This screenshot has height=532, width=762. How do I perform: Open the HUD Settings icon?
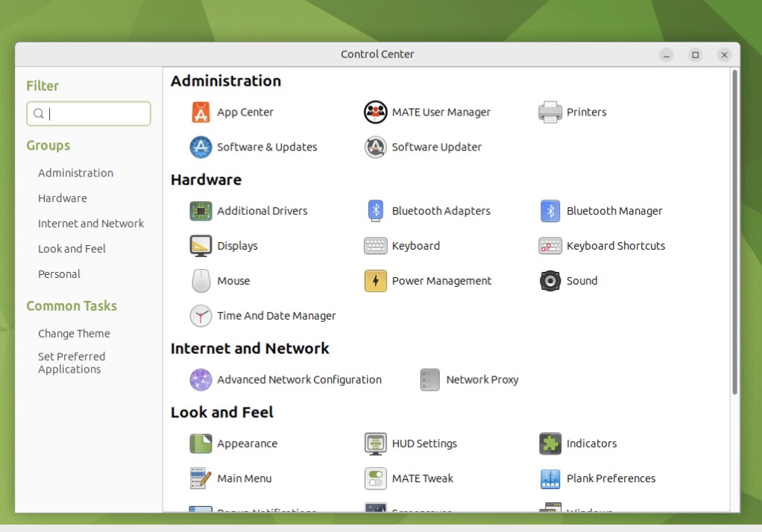(x=375, y=443)
